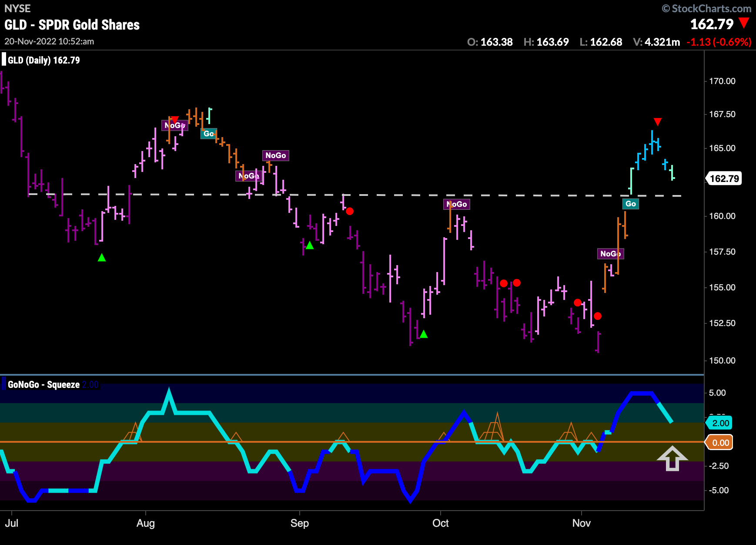Image resolution: width=756 pixels, height=545 pixels.
Task: Click the dark blue legend marker beside GoNoGo - Squeeze
Action: point(4,384)
